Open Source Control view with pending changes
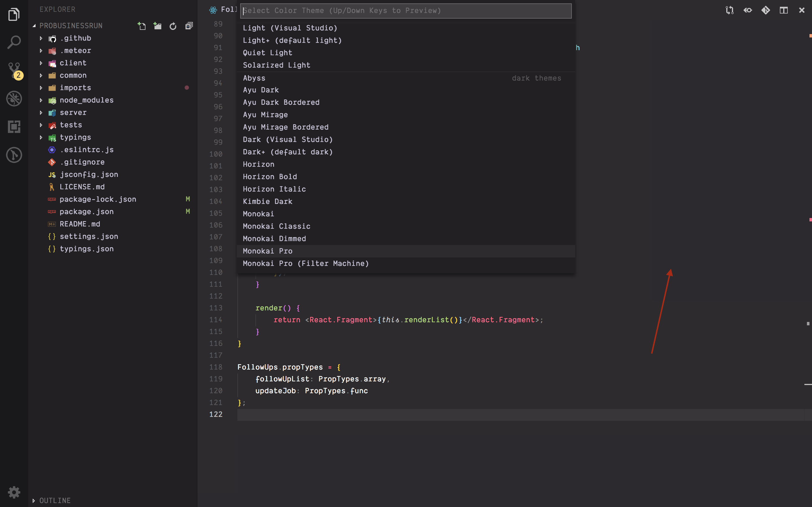Viewport: 812px width, 507px height. click(14, 70)
